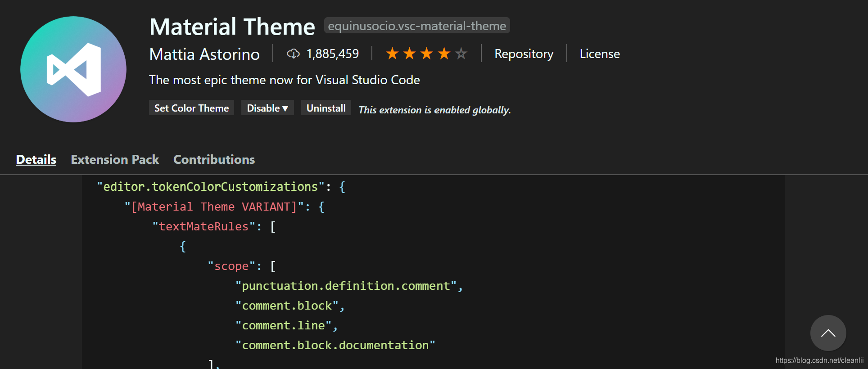Click the Set Color Theme button
This screenshot has width=868, height=369.
[191, 108]
